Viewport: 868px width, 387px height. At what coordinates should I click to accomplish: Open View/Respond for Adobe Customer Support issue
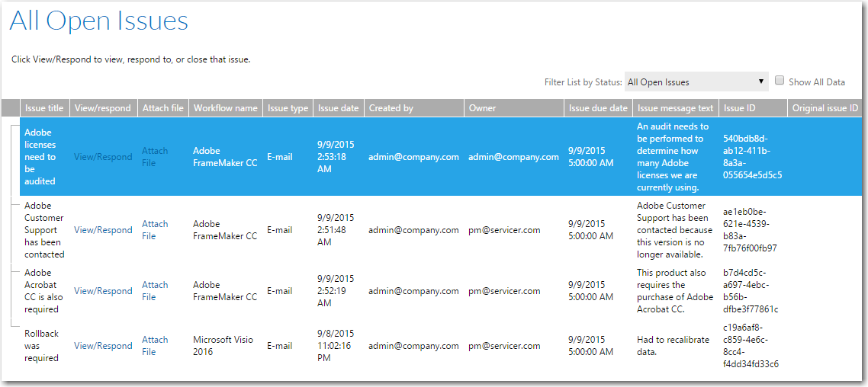click(x=103, y=230)
